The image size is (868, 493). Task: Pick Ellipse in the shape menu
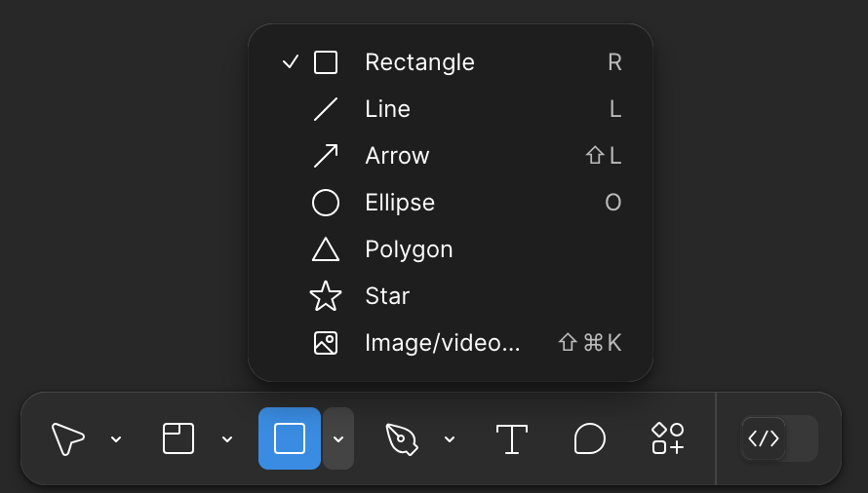tap(400, 203)
